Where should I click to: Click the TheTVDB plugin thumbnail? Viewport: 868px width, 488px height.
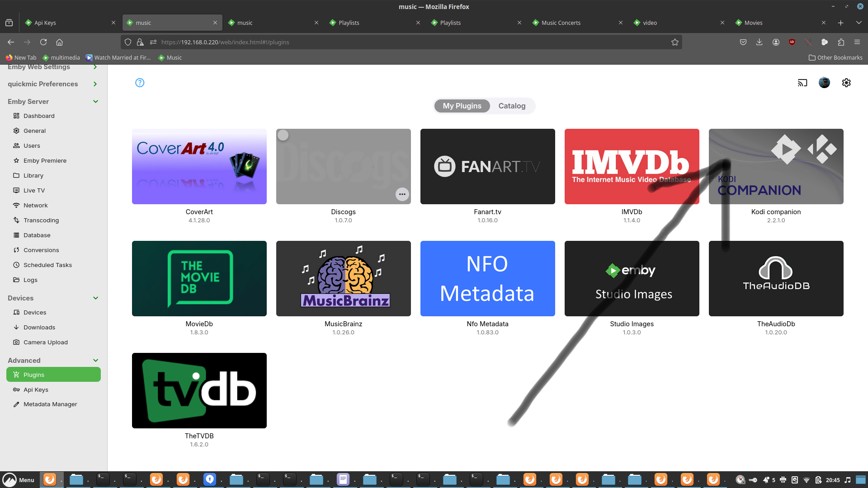[199, 390]
